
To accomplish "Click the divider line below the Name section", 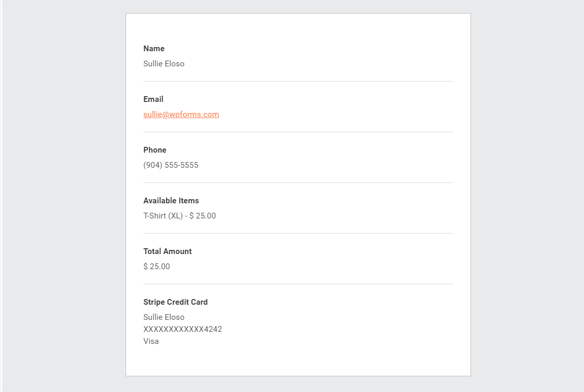I will (298, 81).
